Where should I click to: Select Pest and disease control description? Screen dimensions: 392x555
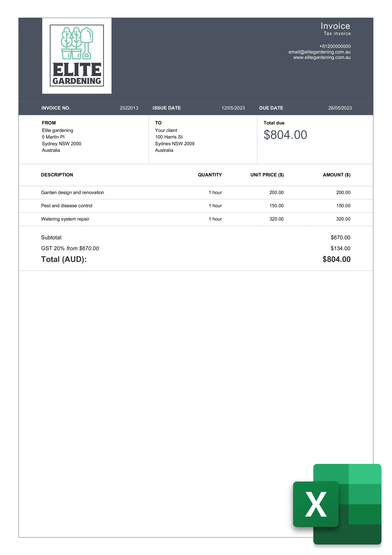[x=67, y=206]
